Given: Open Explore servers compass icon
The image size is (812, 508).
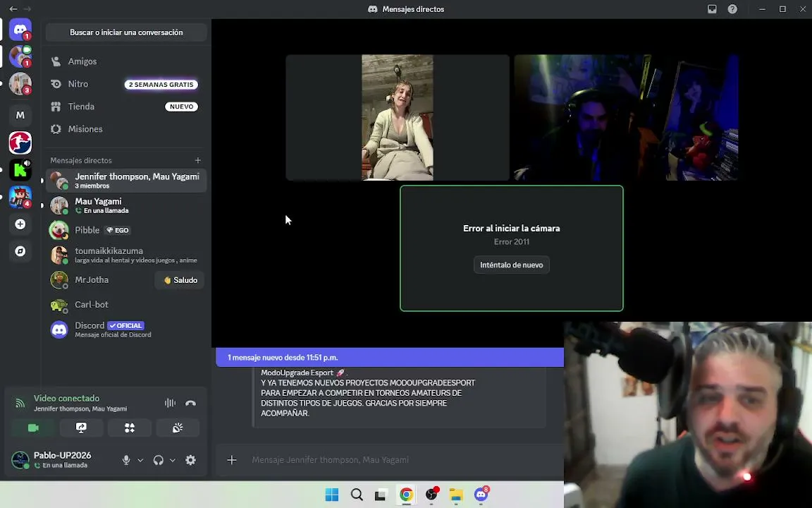Looking at the screenshot, I should click(x=20, y=251).
